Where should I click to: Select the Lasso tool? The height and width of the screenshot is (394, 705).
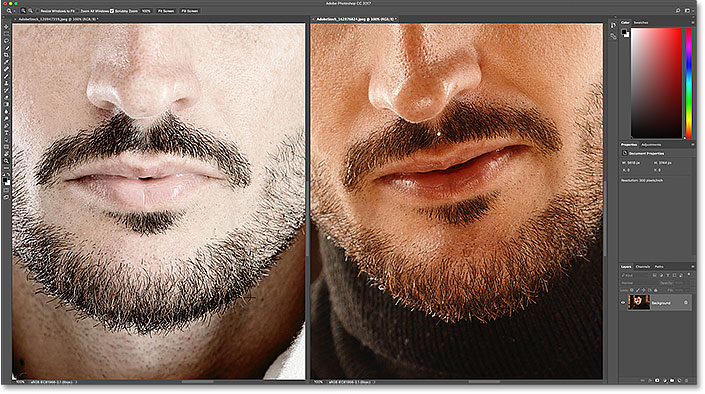coord(6,40)
